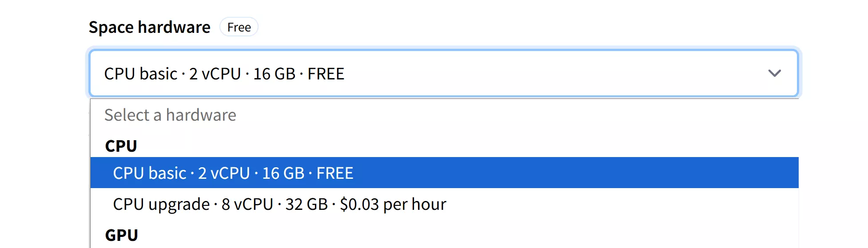Click the bold GPU category label
This screenshot has height=248, width=868.
click(121, 235)
